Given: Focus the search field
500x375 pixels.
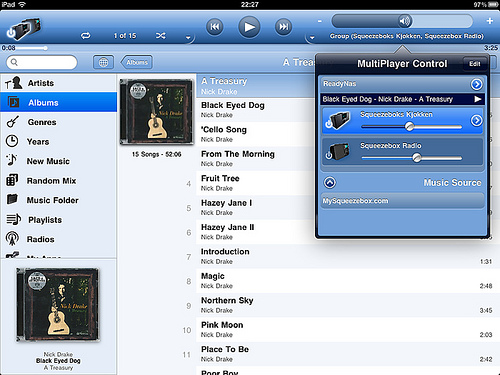Looking at the screenshot, I should tap(42, 62).
